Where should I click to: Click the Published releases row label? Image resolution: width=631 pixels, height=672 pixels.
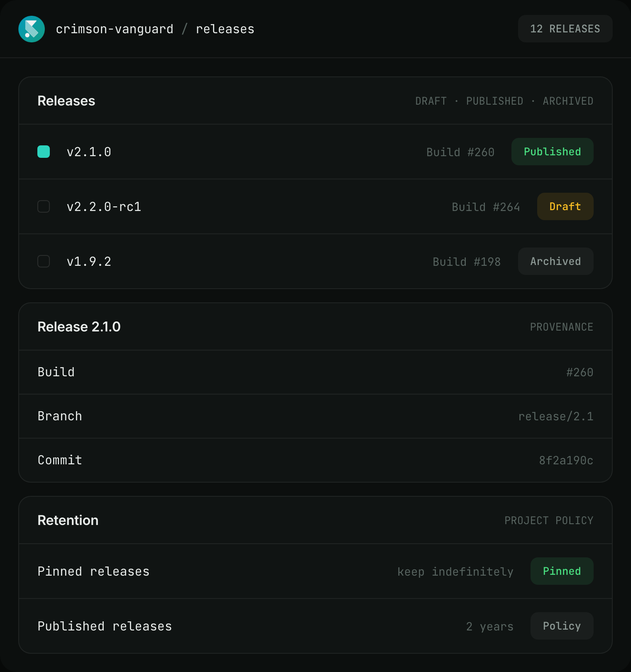tap(105, 626)
